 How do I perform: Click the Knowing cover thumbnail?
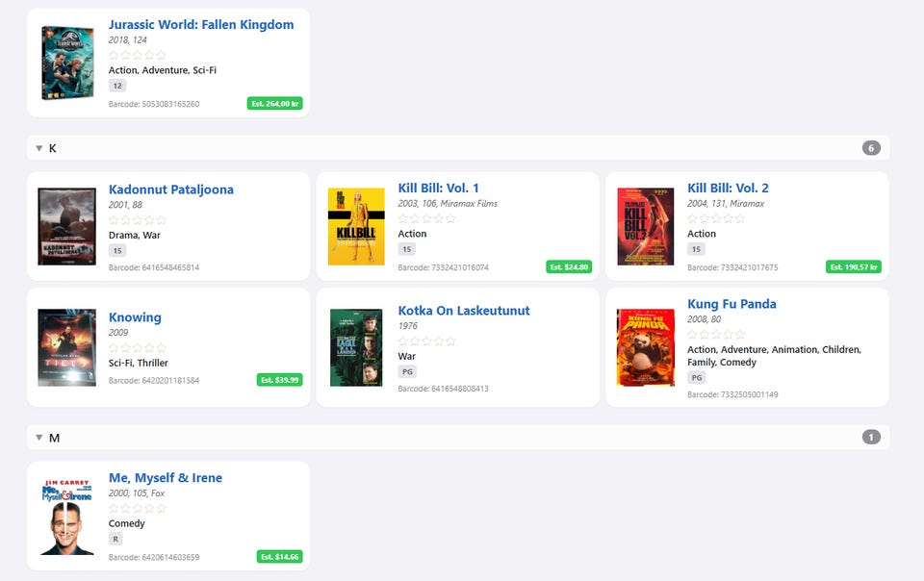pyautogui.click(x=66, y=348)
